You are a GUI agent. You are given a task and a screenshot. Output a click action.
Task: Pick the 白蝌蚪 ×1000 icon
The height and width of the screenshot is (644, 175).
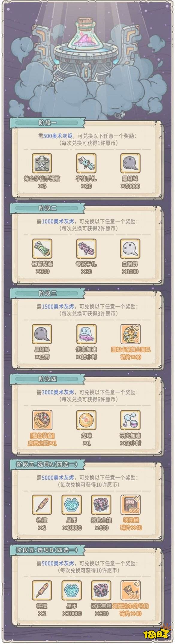130,249
